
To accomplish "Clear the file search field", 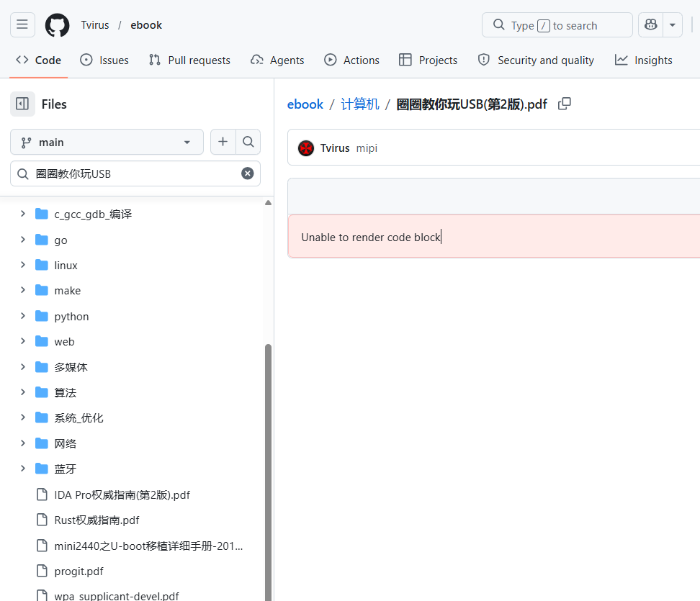I will (x=247, y=173).
